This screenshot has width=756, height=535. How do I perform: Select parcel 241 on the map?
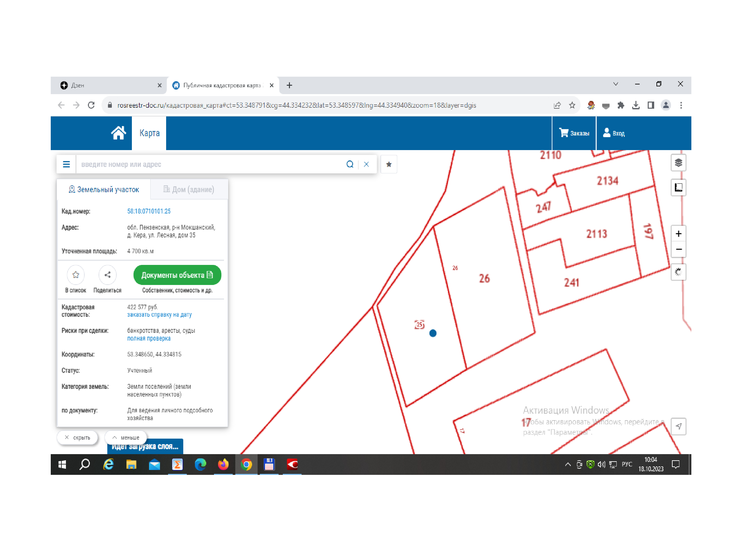click(x=571, y=282)
